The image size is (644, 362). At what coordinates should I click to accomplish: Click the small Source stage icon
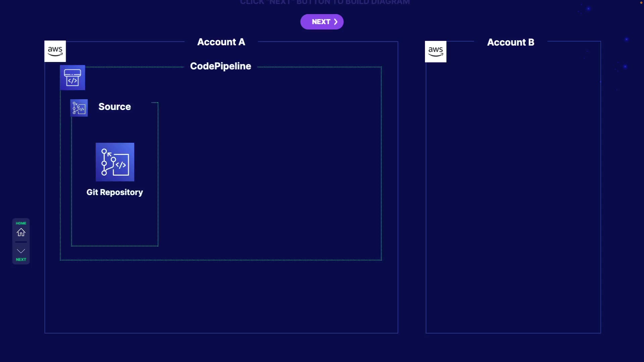click(x=79, y=108)
